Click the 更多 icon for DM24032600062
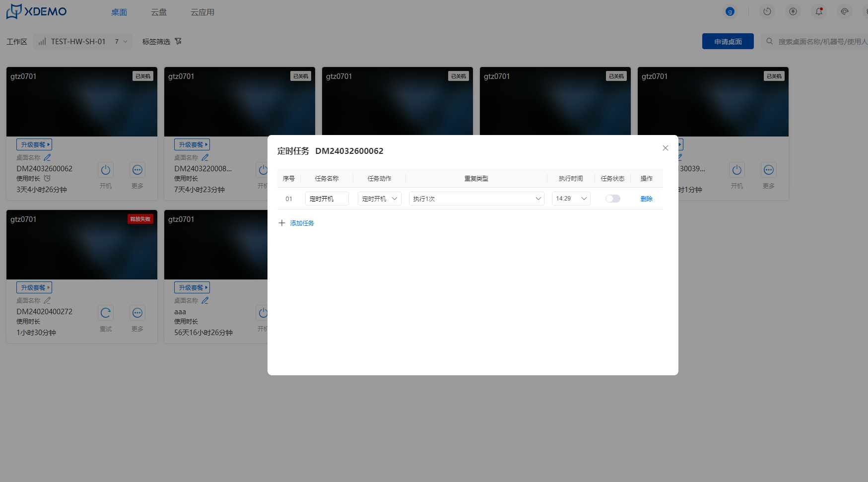 [x=137, y=170]
